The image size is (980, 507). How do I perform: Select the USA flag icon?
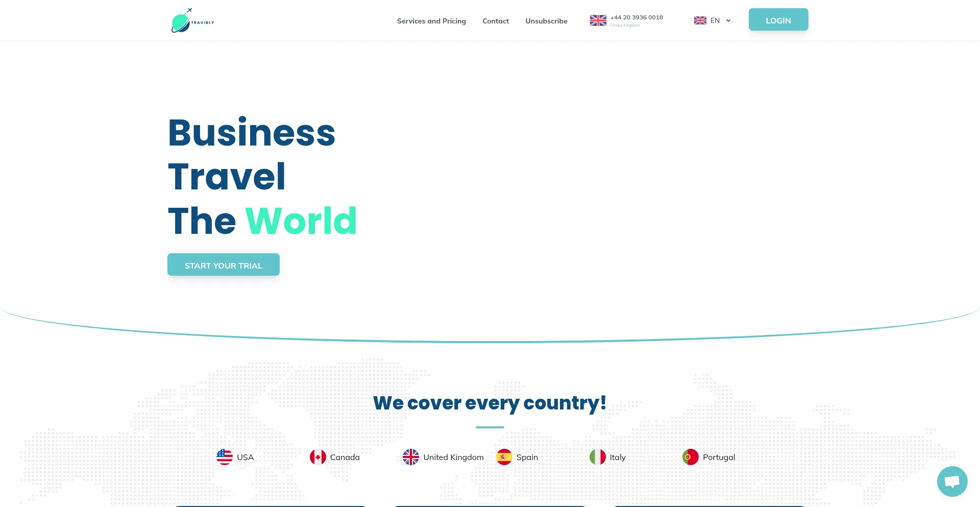point(225,457)
